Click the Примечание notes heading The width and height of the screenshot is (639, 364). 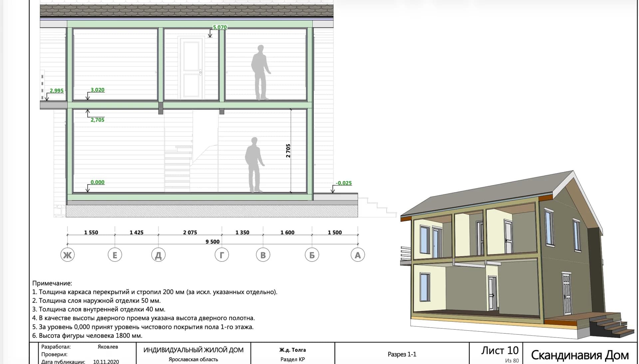52,283
